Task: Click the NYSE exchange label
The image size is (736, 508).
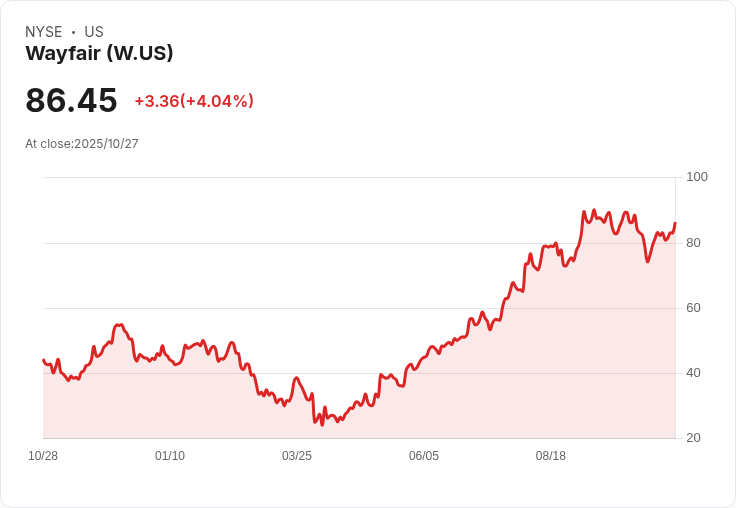Action: pyautogui.click(x=44, y=32)
